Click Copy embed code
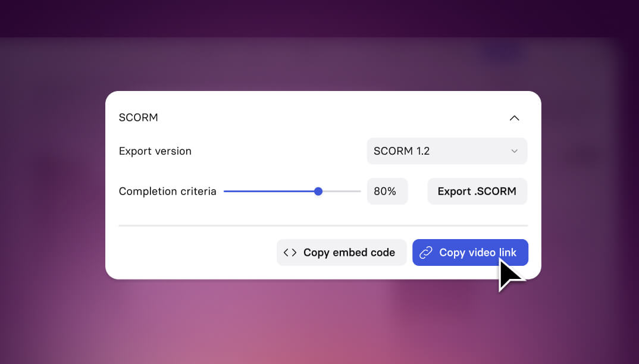 pos(341,252)
